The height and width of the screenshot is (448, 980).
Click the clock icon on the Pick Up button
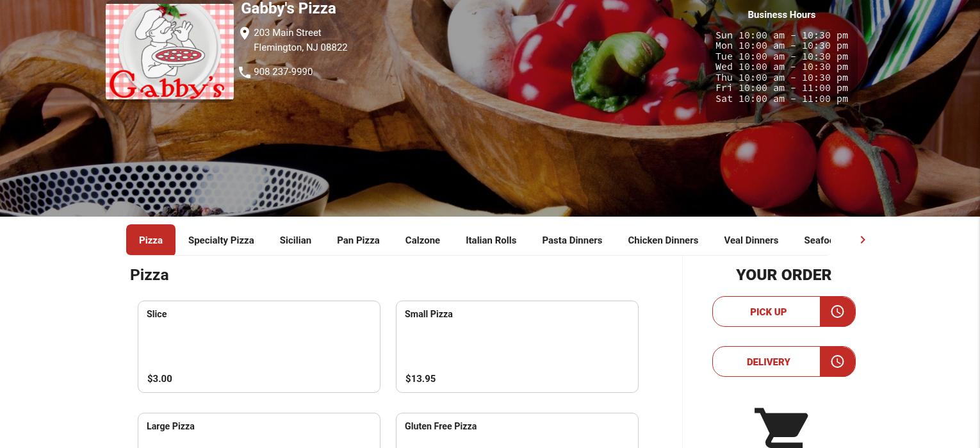[x=837, y=311]
